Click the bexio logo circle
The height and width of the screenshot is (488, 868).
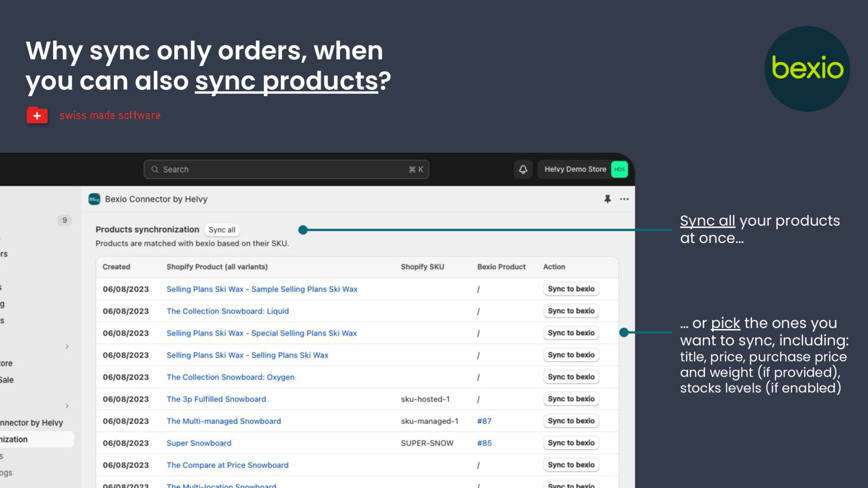point(807,69)
